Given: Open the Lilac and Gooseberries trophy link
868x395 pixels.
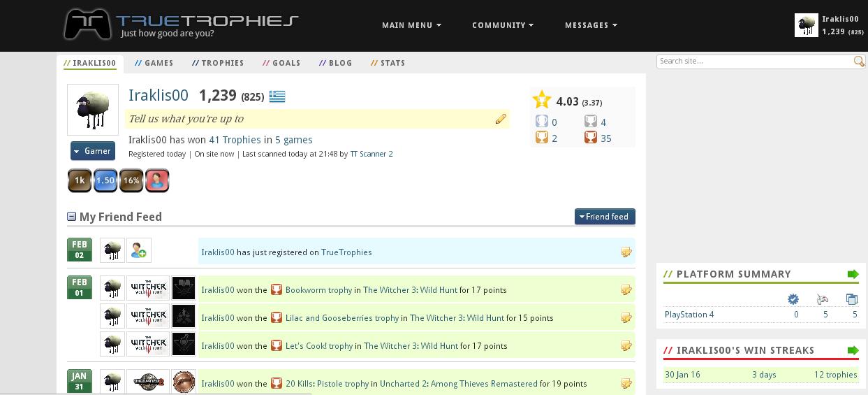Looking at the screenshot, I should (342, 318).
